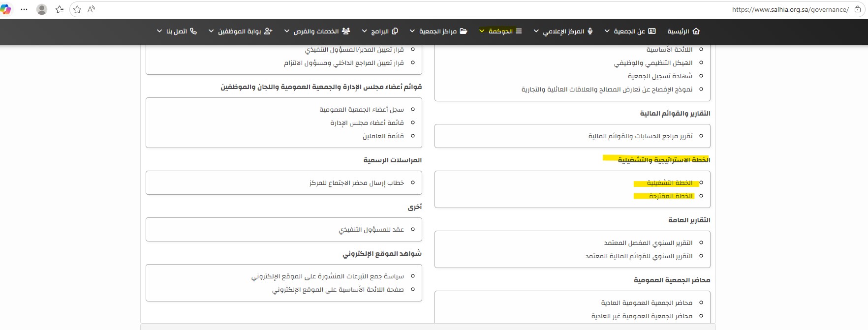Screen dimensions: 868x330
Task: Open قرار تعيين المدير/المسؤول التنفيذي link
Action: click(x=354, y=50)
